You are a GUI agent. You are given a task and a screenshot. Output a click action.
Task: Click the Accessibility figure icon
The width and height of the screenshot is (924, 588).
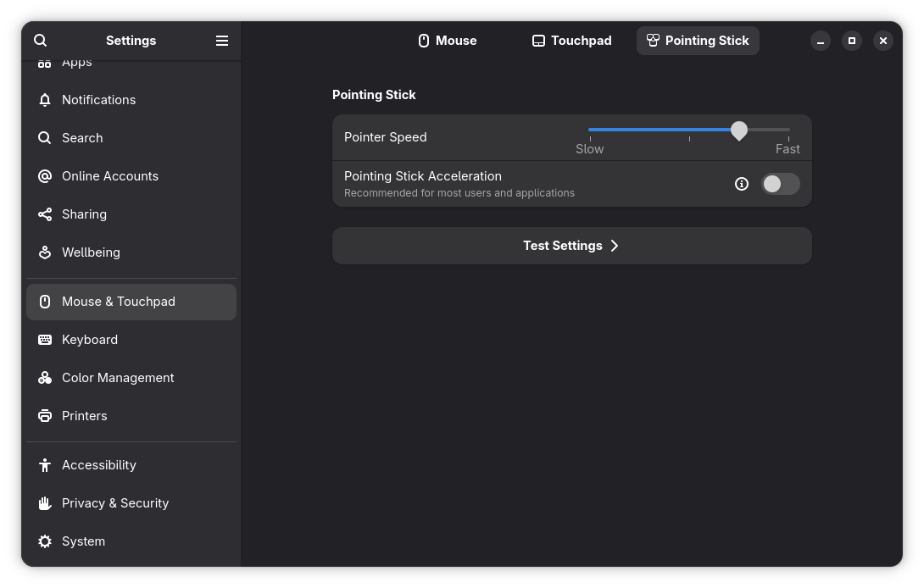coord(45,465)
